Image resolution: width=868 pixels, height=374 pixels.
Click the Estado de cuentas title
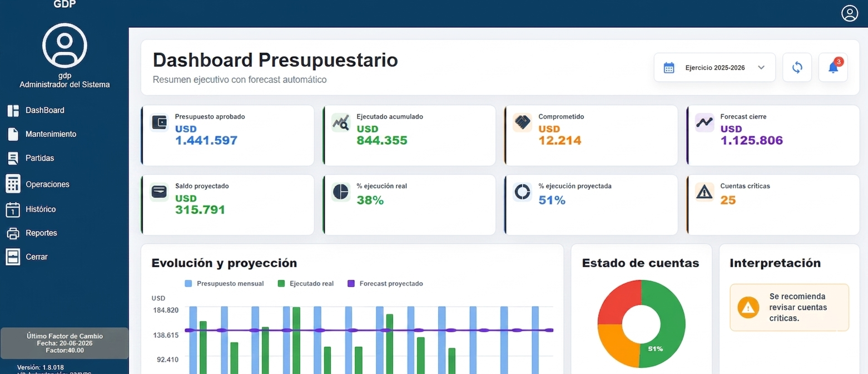point(641,263)
